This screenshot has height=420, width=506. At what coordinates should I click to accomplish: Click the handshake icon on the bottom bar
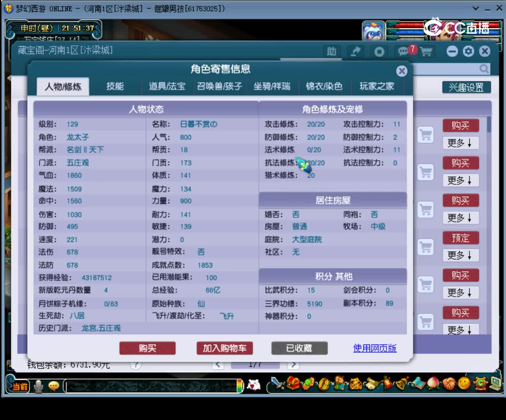pos(449,384)
